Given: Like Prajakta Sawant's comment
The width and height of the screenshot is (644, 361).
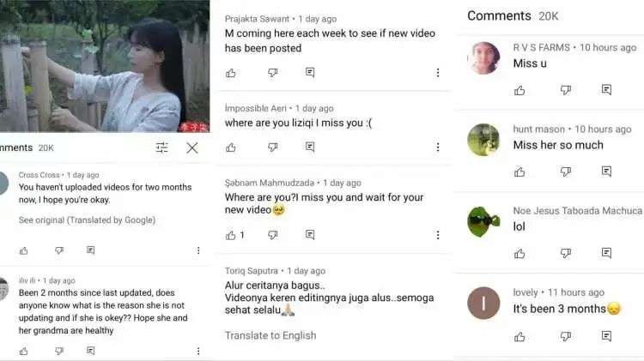Looking at the screenshot, I should point(231,73).
